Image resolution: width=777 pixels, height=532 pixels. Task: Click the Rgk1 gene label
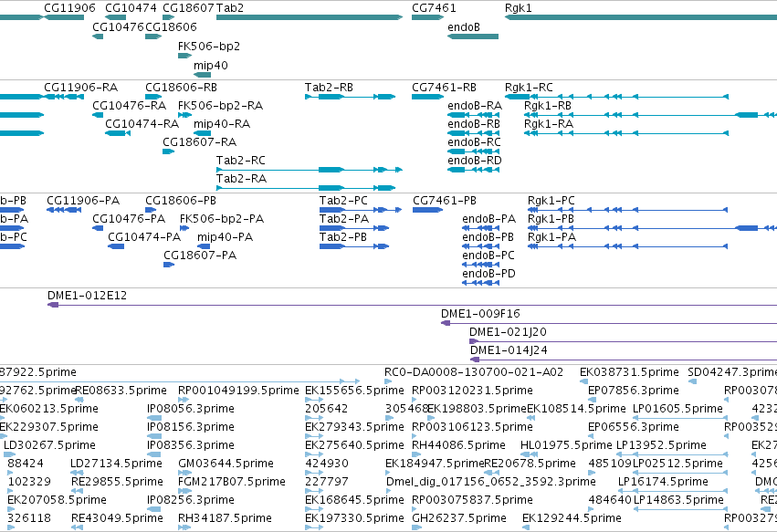coord(519,8)
